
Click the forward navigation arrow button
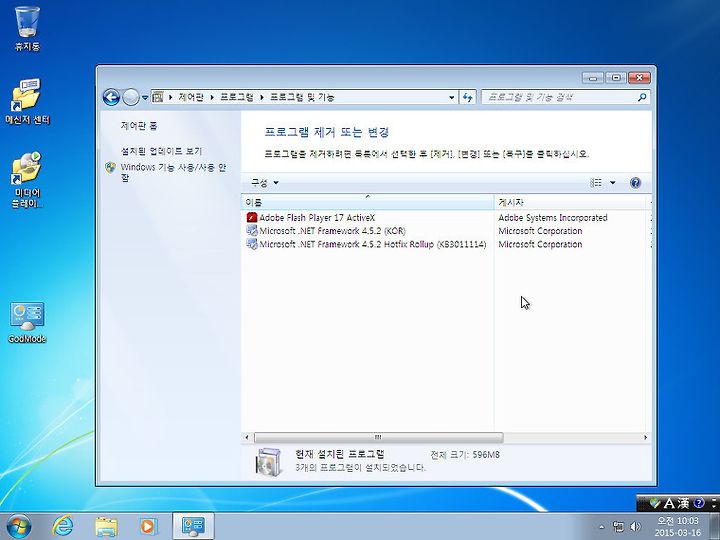tap(131, 97)
